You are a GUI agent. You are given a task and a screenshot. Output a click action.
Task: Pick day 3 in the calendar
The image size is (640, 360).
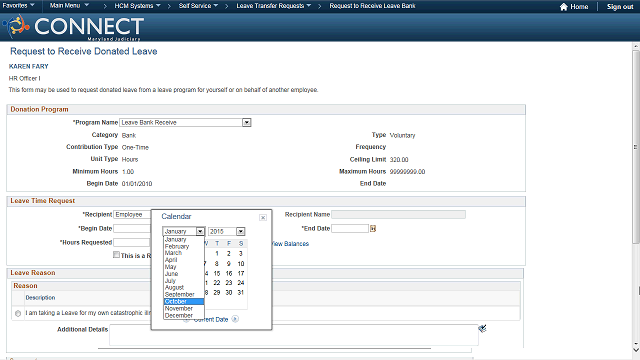coord(241,253)
